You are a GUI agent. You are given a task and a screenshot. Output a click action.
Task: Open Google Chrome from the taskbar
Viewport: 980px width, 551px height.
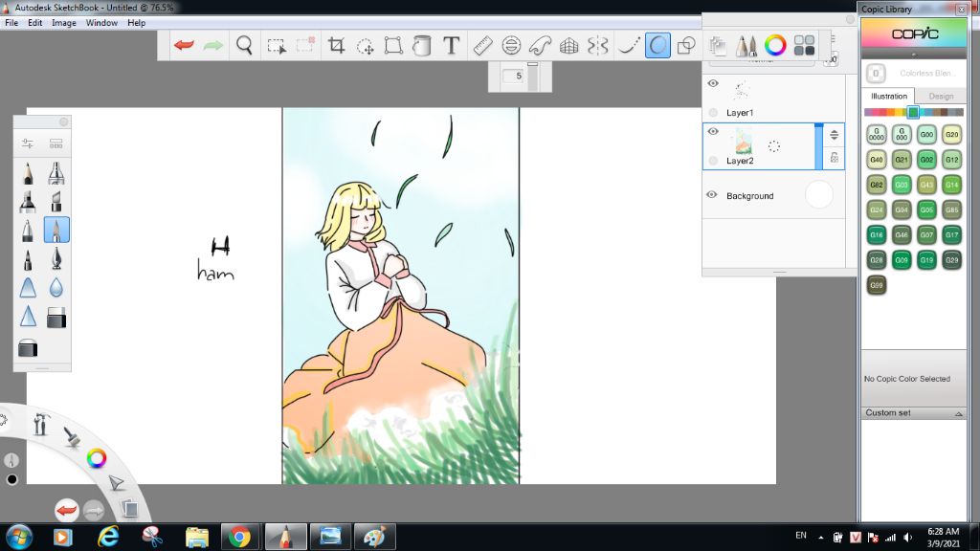[x=239, y=537]
